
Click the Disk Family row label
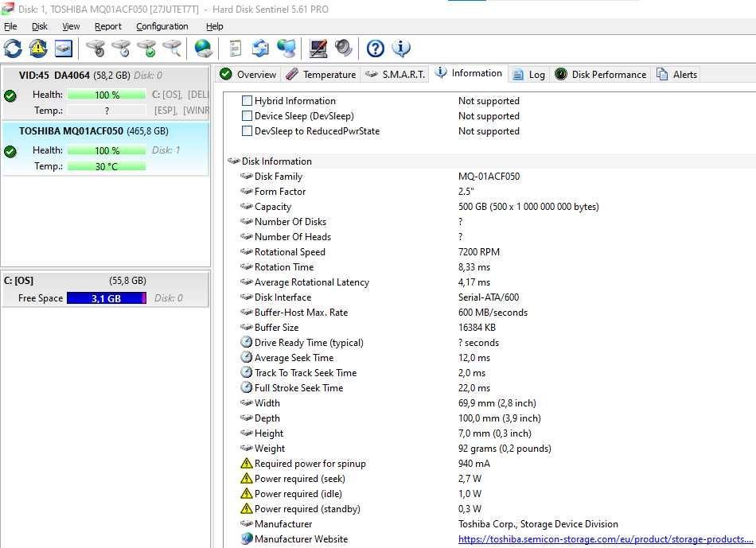279,177
